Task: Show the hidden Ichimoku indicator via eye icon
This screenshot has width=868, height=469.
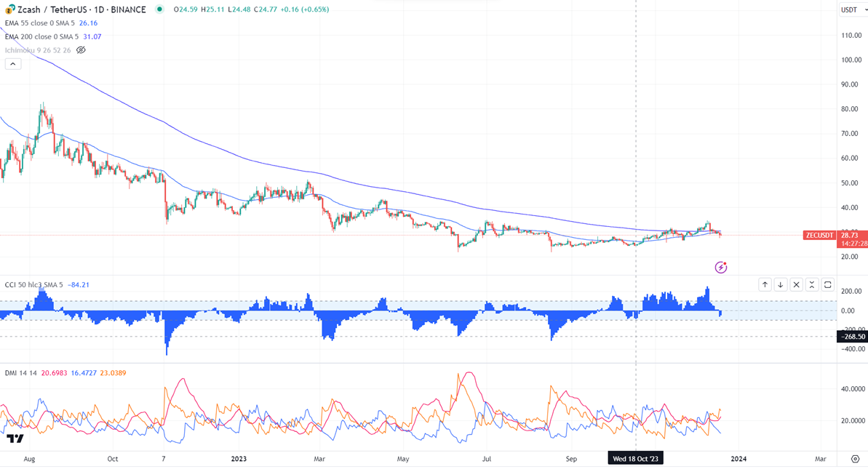Action: point(81,49)
